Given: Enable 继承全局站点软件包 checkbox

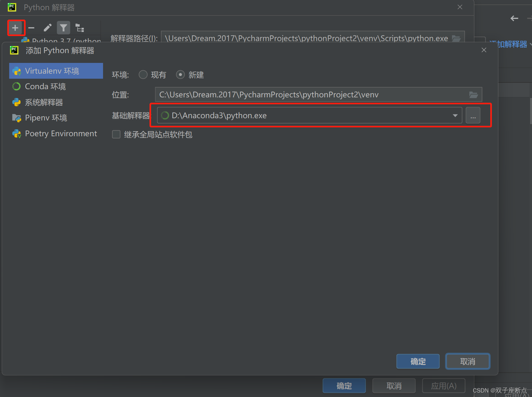Looking at the screenshot, I should point(116,134).
